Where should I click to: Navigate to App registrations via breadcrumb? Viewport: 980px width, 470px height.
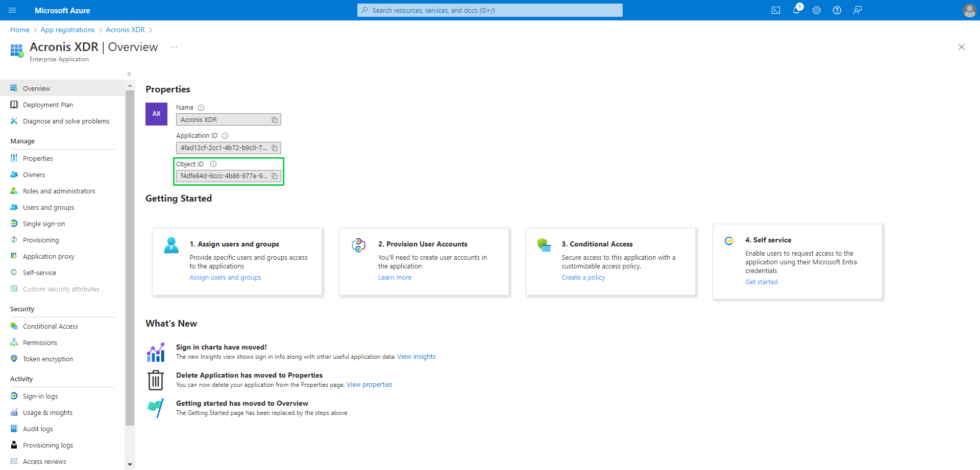tap(67, 30)
